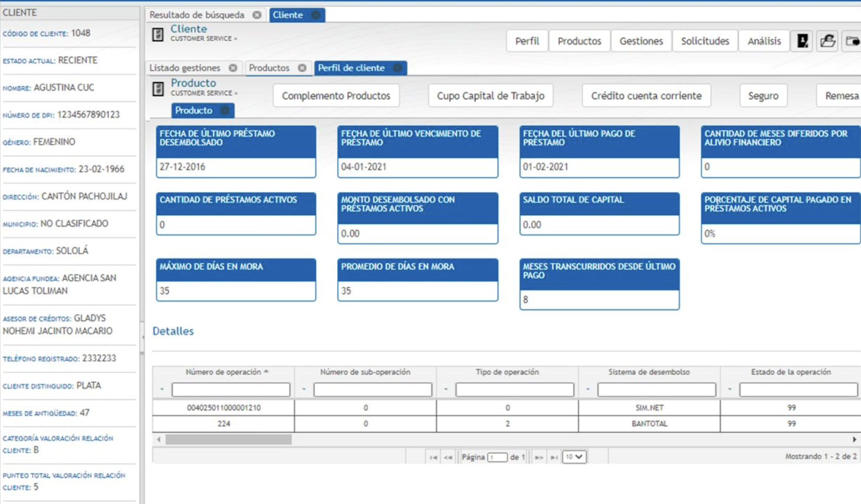Viewport: 861px width, 504px height.
Task: Click the customer contact document icon
Action: [x=802, y=41]
